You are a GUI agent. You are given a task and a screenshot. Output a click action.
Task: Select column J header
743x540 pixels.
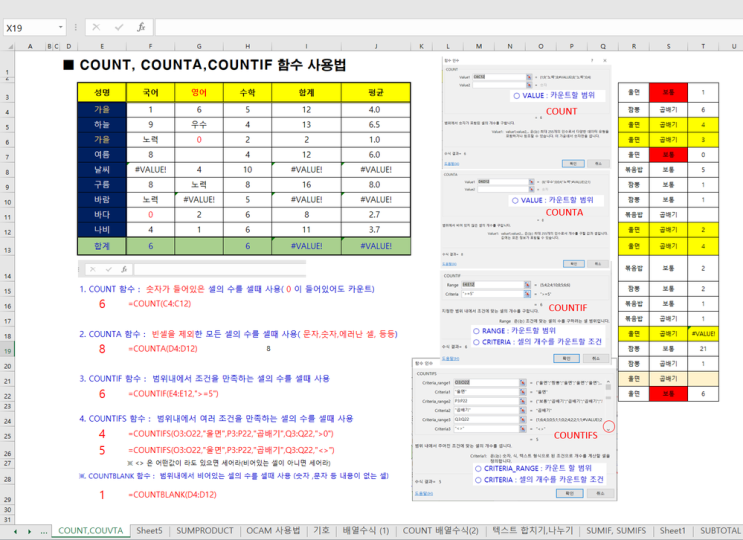[376, 46]
